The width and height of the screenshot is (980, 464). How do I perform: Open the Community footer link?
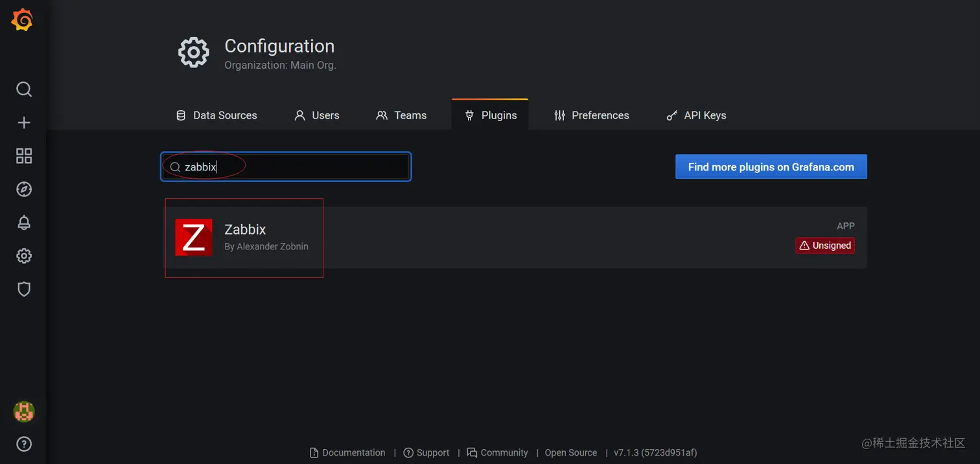click(x=504, y=452)
